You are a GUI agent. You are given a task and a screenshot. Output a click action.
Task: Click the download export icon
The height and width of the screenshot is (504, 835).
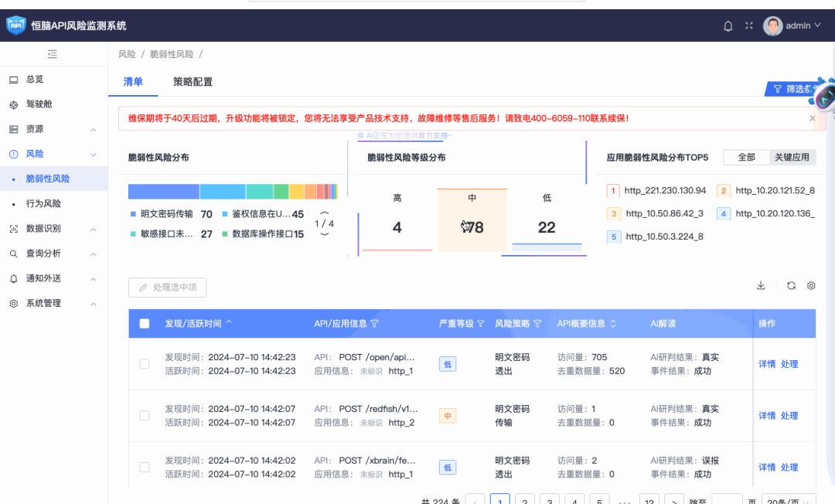(761, 285)
